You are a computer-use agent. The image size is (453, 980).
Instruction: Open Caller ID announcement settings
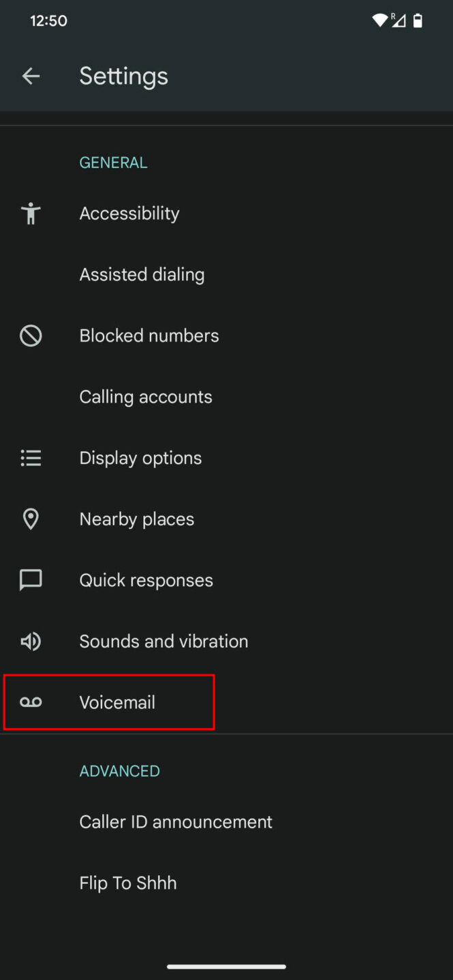(x=176, y=821)
